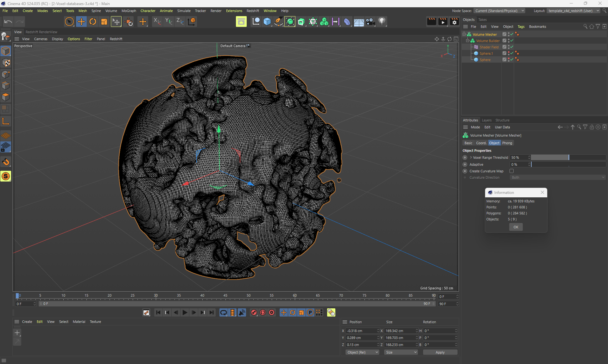Open the Cube primitive object icon
This screenshot has width=608, height=364.
pos(267,22)
